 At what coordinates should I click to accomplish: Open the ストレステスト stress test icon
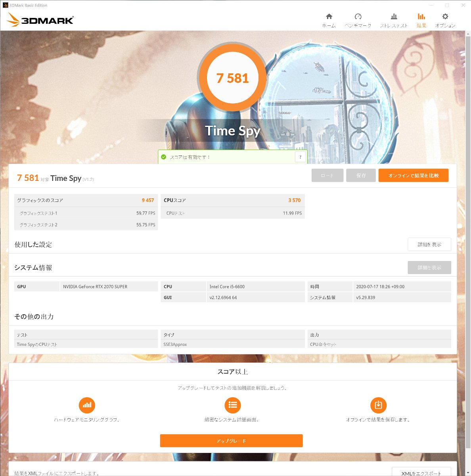[x=394, y=17]
